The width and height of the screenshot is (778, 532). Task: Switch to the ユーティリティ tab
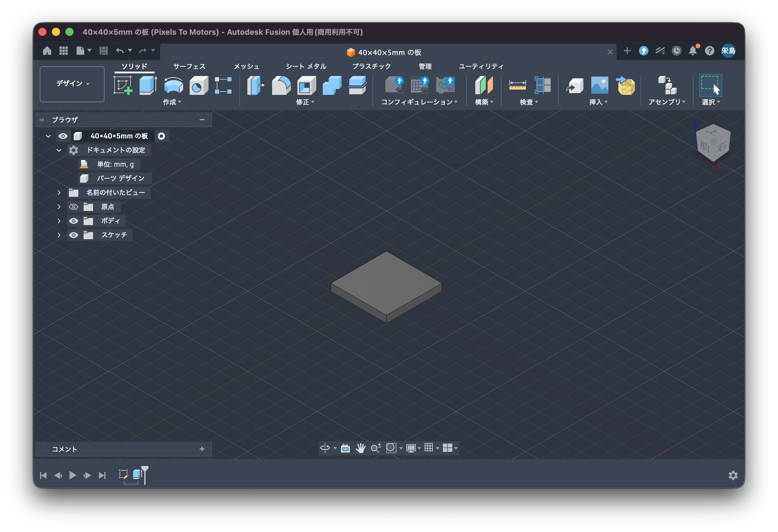[x=481, y=66]
